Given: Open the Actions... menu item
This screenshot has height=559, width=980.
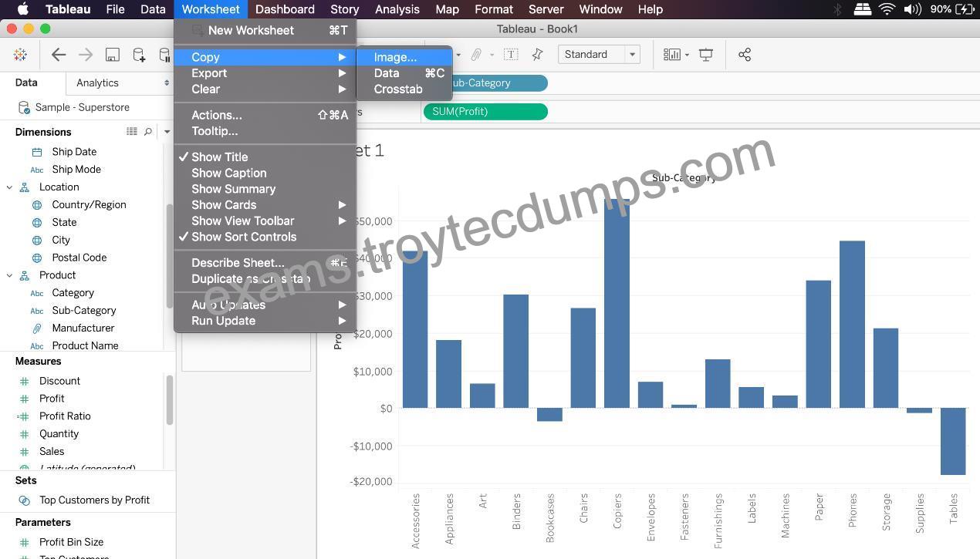Looking at the screenshot, I should (x=265, y=115).
